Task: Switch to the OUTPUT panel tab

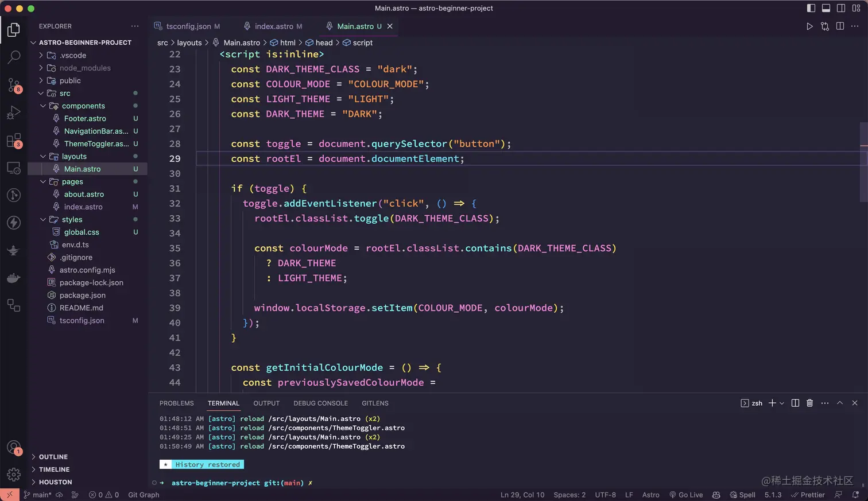Action: [266, 403]
